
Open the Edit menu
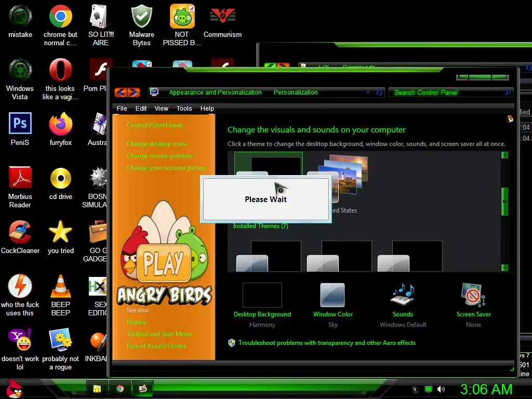tap(141, 109)
